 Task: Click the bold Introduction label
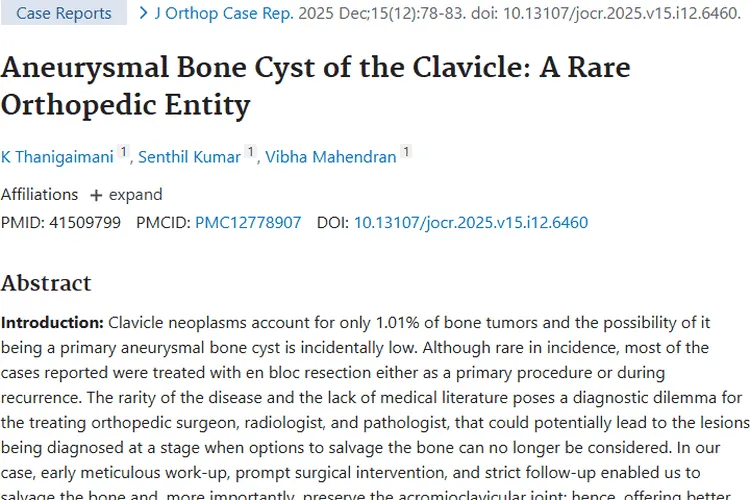point(52,322)
